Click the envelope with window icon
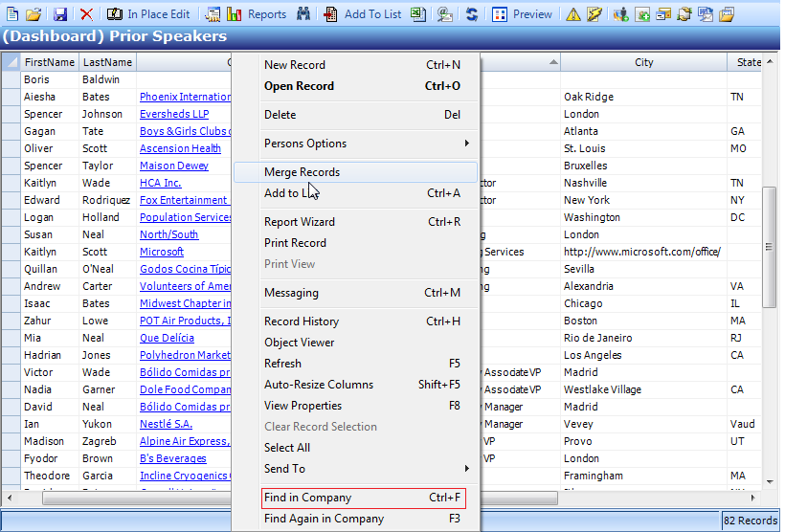This screenshot has height=532, width=785. point(663,14)
